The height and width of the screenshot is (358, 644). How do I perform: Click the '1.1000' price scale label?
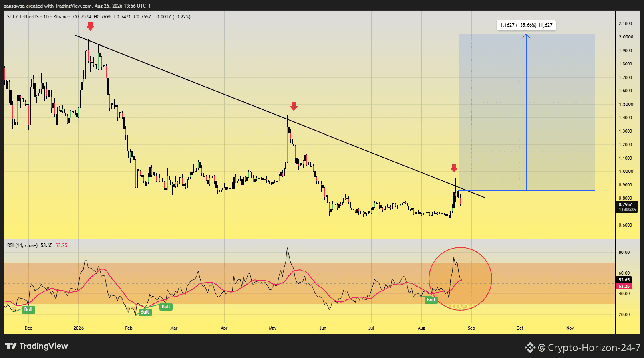pos(625,158)
